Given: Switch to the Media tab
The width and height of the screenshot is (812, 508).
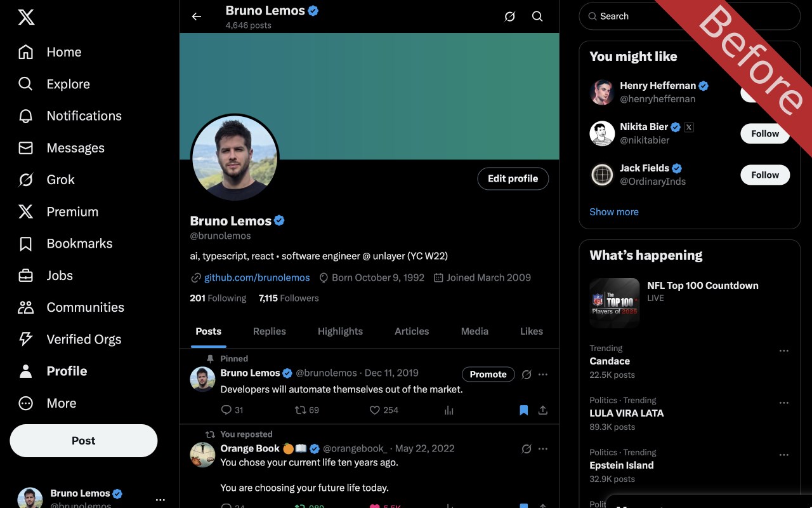Looking at the screenshot, I should (x=475, y=331).
